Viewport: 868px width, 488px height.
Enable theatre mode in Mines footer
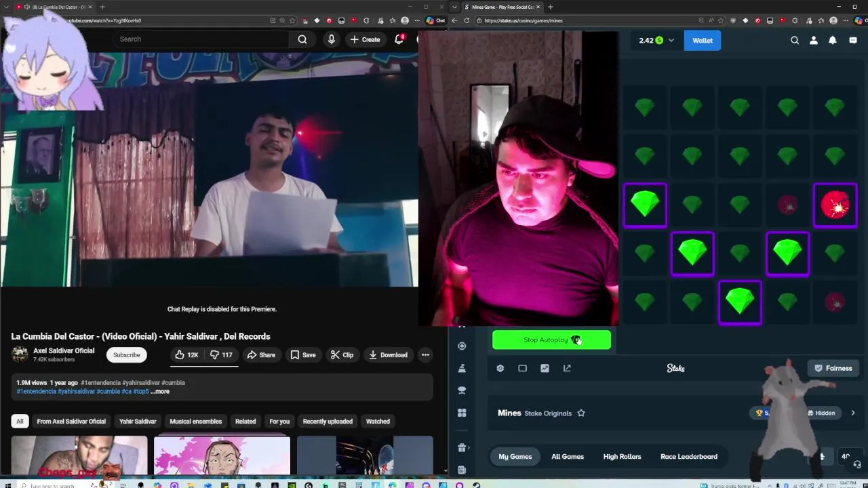523,368
